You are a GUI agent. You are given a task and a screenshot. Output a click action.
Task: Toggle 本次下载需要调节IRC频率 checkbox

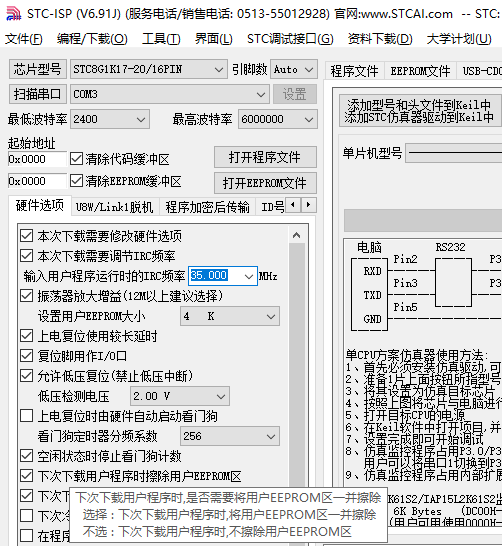click(x=26, y=256)
